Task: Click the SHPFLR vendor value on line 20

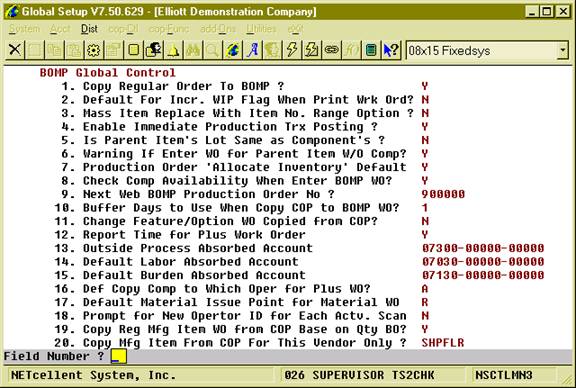Action: tap(443, 342)
